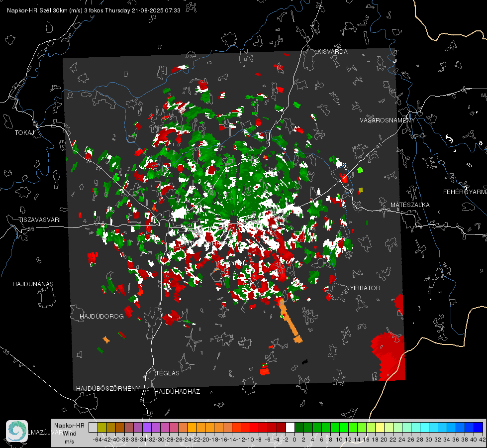Image resolution: width=487 pixels, height=448 pixels.
Task: Click the HAJDÚNÁNÁS town label
Action: [x=33, y=284]
